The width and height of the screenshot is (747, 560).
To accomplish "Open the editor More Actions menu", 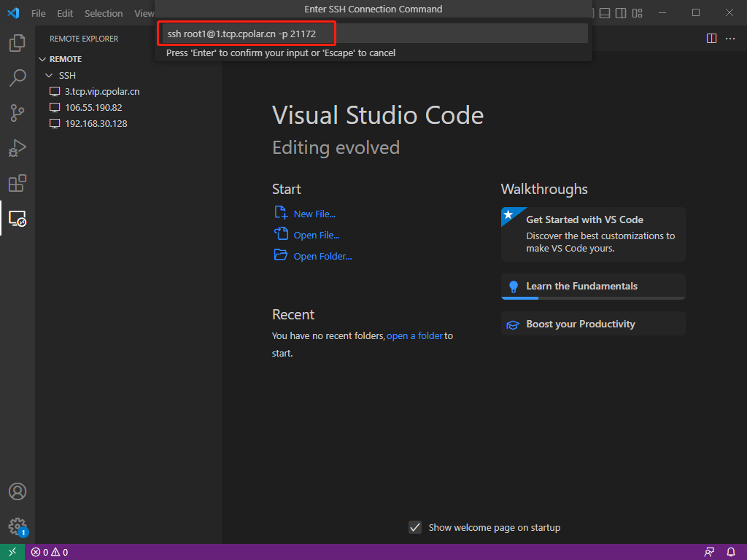I will pyautogui.click(x=730, y=39).
